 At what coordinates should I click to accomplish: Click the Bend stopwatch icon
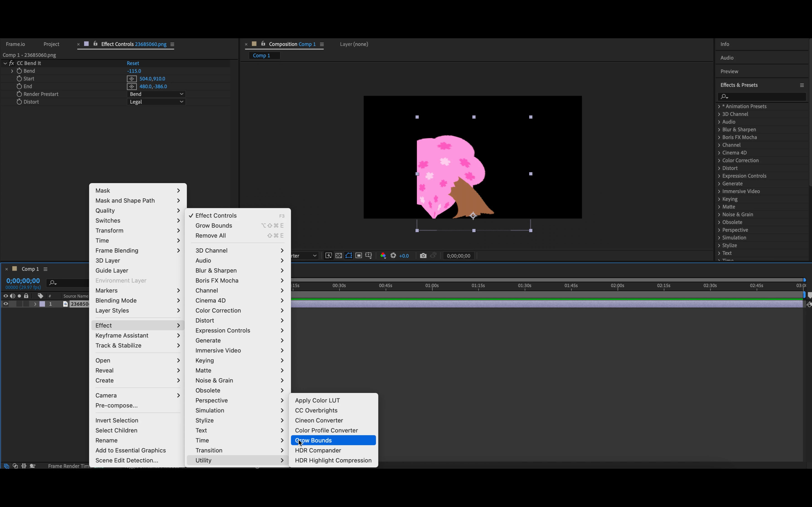point(19,71)
